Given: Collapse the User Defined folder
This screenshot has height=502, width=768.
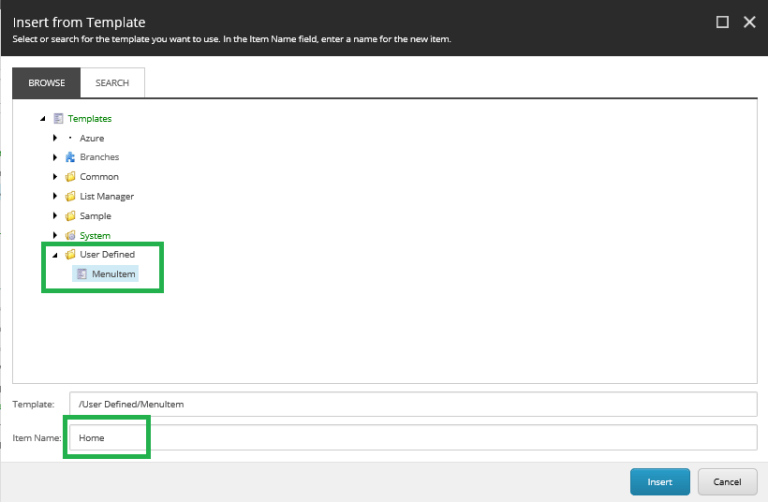Looking at the screenshot, I should point(55,255).
